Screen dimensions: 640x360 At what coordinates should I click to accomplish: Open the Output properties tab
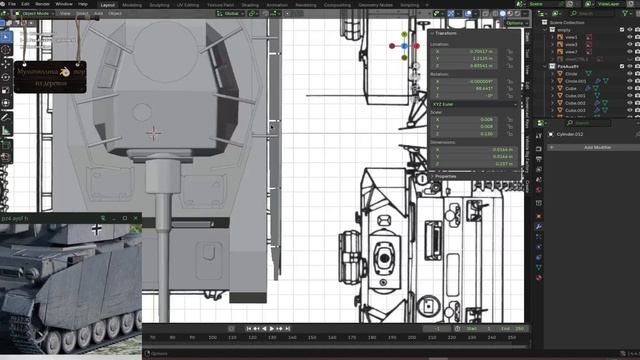539,159
